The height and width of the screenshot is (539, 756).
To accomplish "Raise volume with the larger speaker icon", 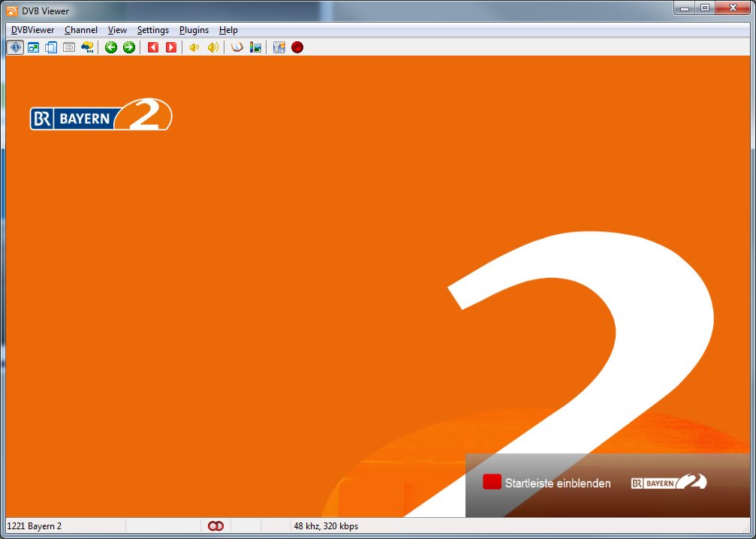I will [213, 47].
